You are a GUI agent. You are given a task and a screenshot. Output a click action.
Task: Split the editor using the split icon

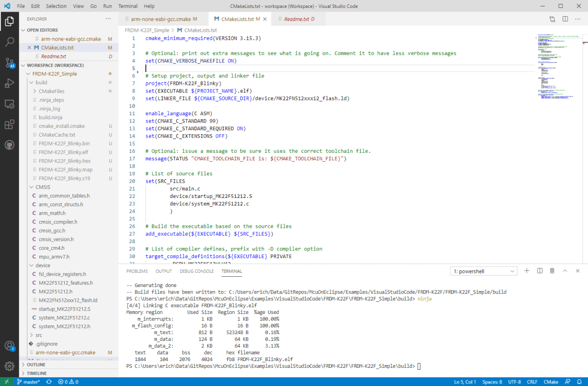point(564,19)
